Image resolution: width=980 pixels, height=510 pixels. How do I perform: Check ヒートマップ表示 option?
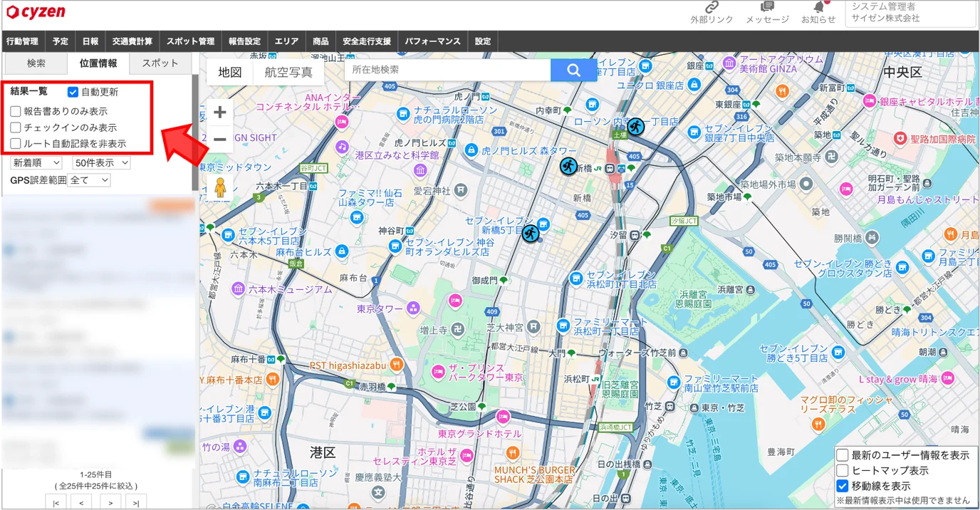point(843,471)
